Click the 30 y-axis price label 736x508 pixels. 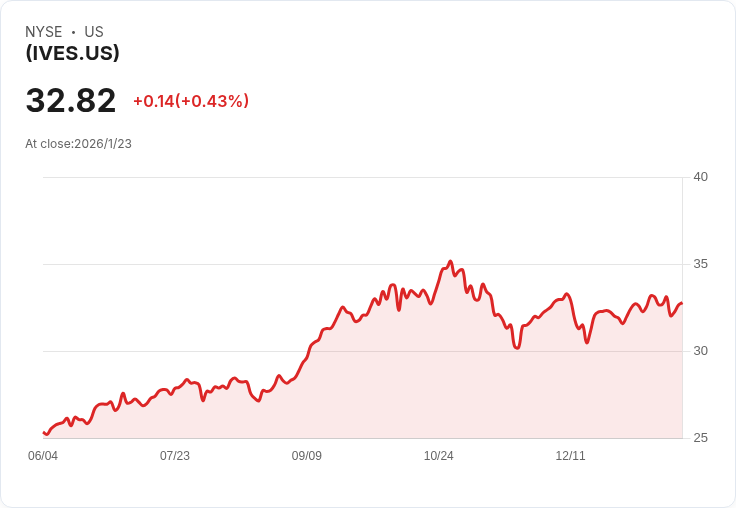point(701,351)
